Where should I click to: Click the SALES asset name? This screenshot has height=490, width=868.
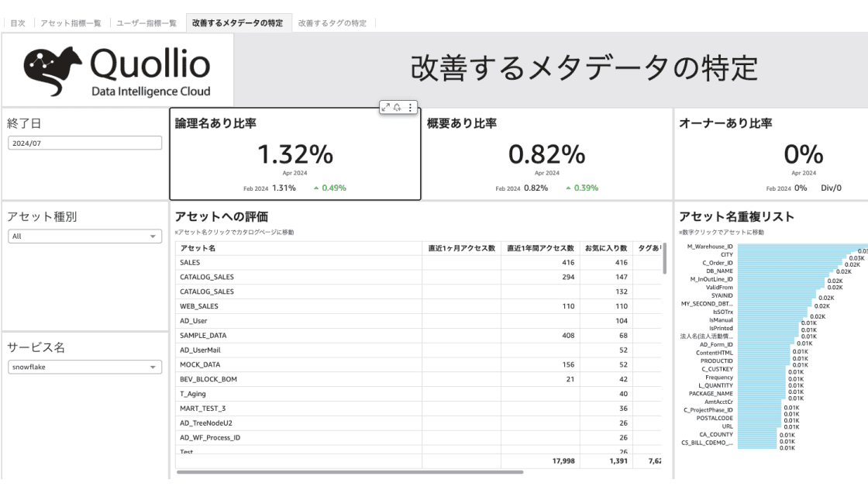[190, 263]
